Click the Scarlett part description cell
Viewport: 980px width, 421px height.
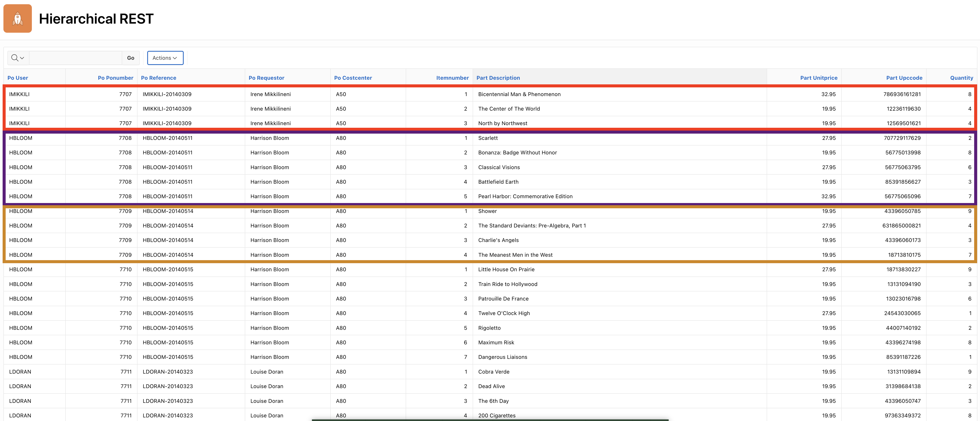click(488, 138)
